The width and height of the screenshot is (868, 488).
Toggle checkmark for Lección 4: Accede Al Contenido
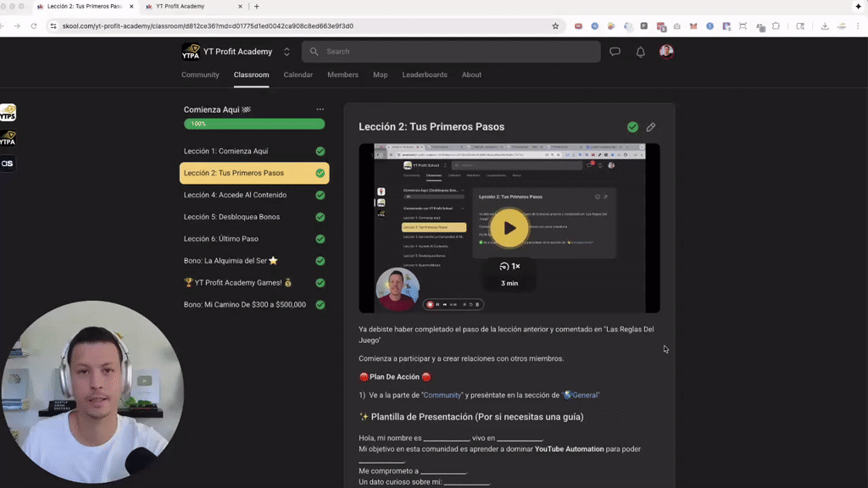tap(320, 196)
